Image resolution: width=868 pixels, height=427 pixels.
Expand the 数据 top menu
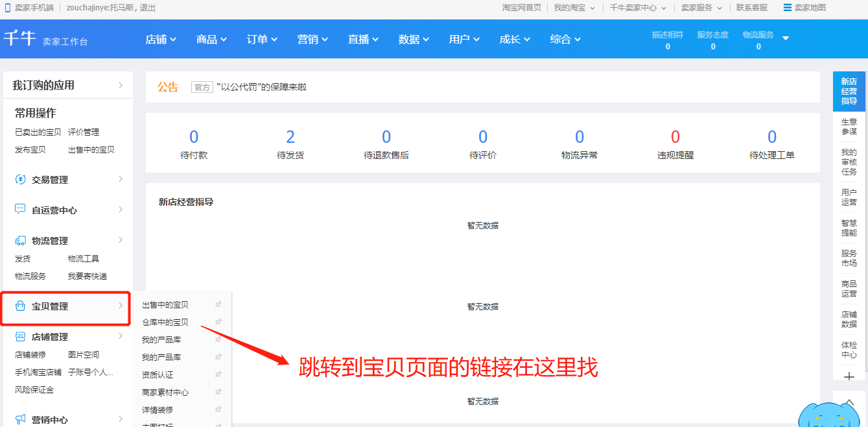coord(414,40)
